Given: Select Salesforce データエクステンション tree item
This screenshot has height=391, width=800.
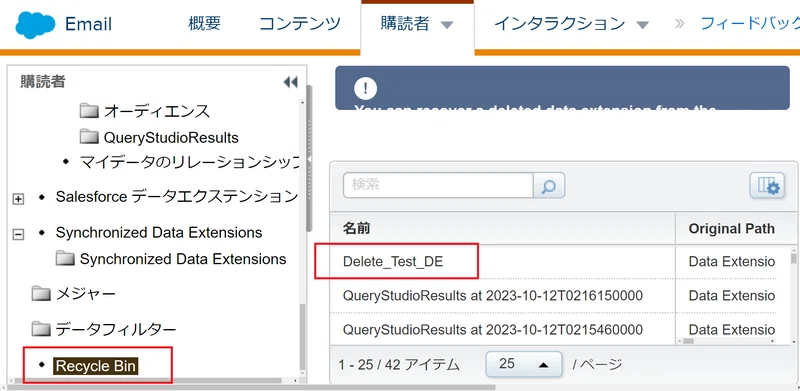Looking at the screenshot, I should tap(177, 197).
